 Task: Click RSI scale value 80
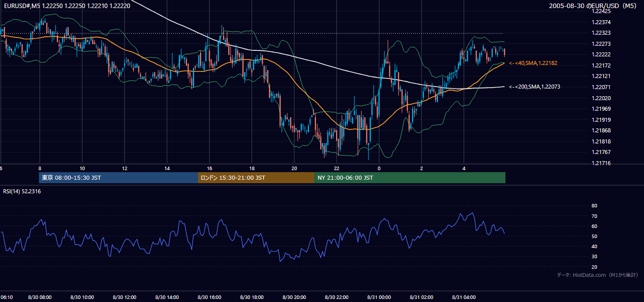pos(594,206)
